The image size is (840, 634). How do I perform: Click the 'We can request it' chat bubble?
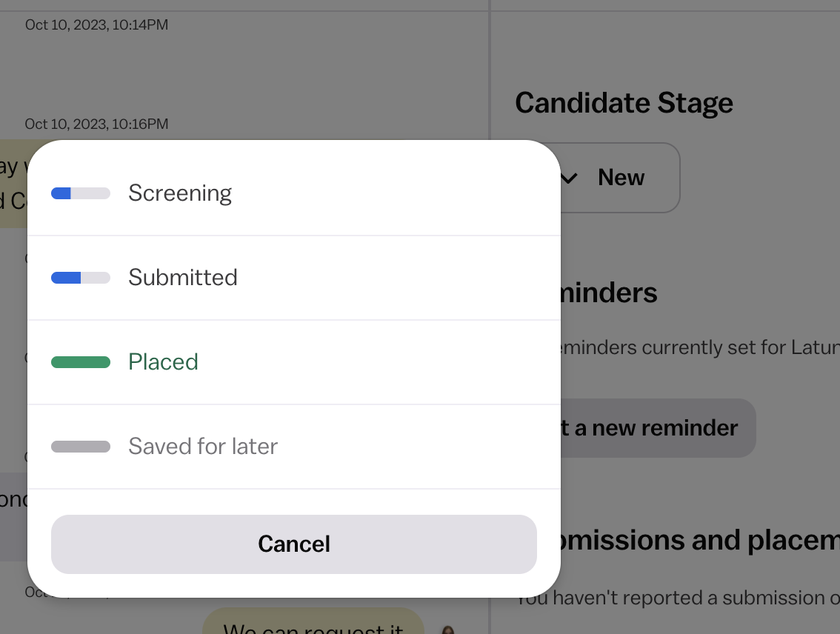(313, 621)
